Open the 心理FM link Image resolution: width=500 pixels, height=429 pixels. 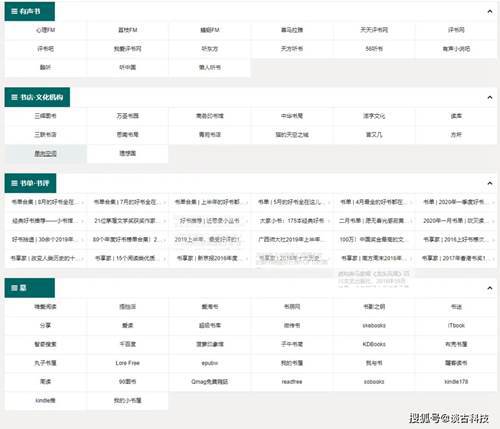point(46,30)
